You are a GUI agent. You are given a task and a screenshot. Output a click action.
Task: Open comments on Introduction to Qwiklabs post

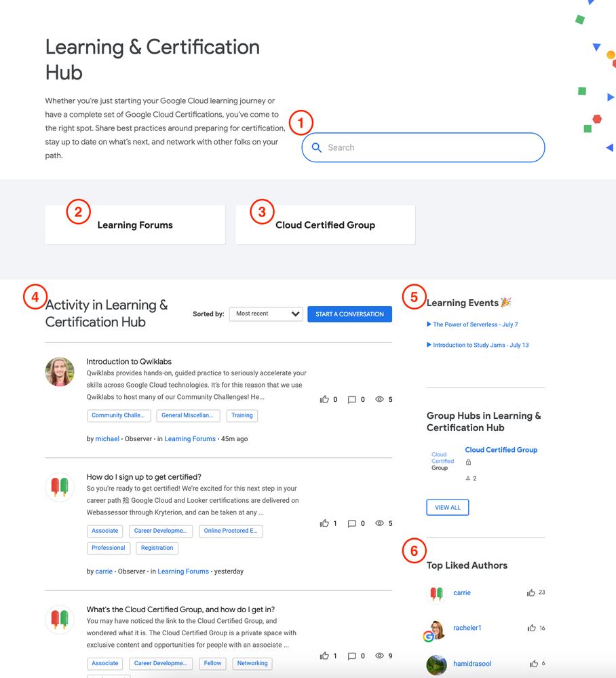pyautogui.click(x=352, y=400)
